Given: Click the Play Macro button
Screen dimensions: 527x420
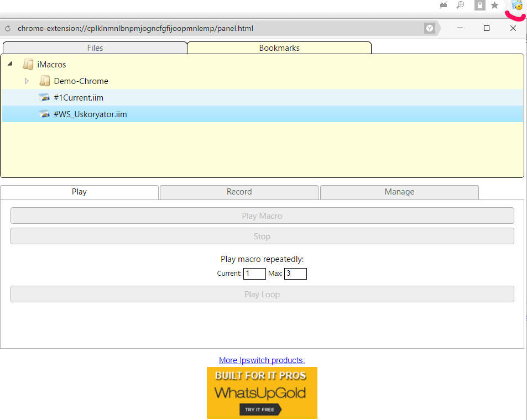Looking at the screenshot, I should (x=262, y=216).
